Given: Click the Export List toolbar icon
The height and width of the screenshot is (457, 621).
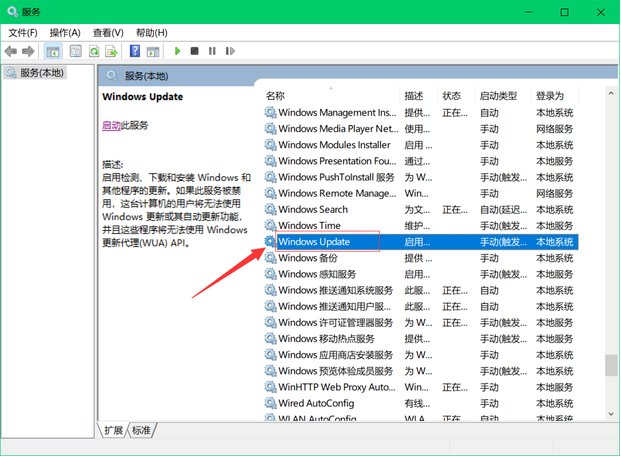Looking at the screenshot, I should 111,51.
